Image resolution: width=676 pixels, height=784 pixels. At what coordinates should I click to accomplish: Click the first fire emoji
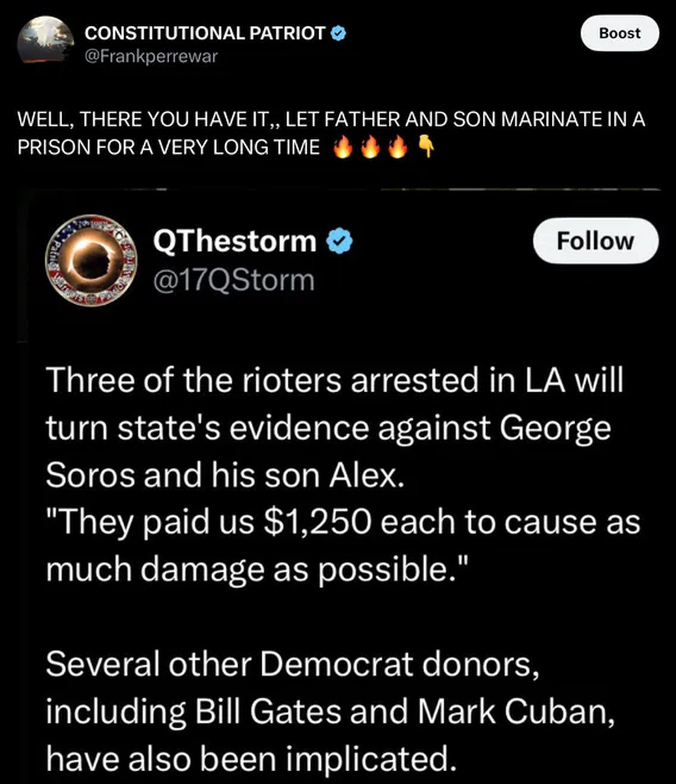[x=342, y=148]
